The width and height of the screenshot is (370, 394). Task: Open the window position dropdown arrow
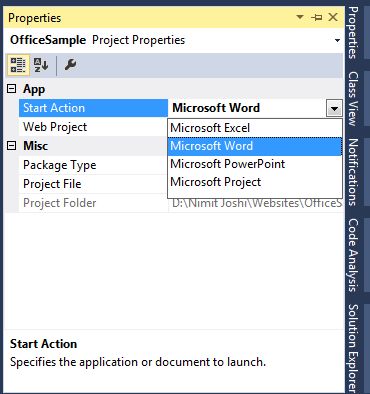coord(300,17)
